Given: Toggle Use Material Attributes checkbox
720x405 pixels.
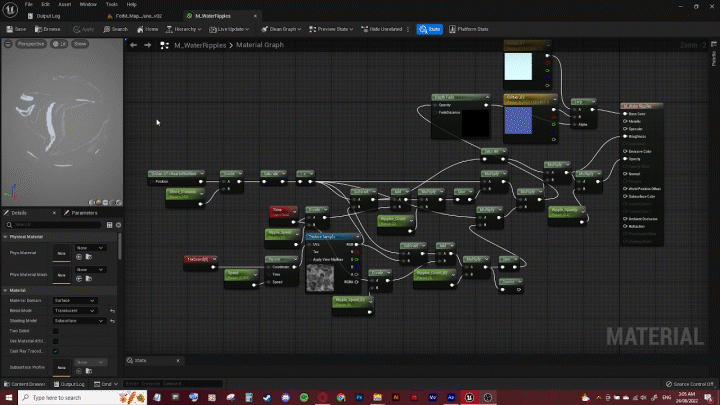Looking at the screenshot, I should point(56,341).
